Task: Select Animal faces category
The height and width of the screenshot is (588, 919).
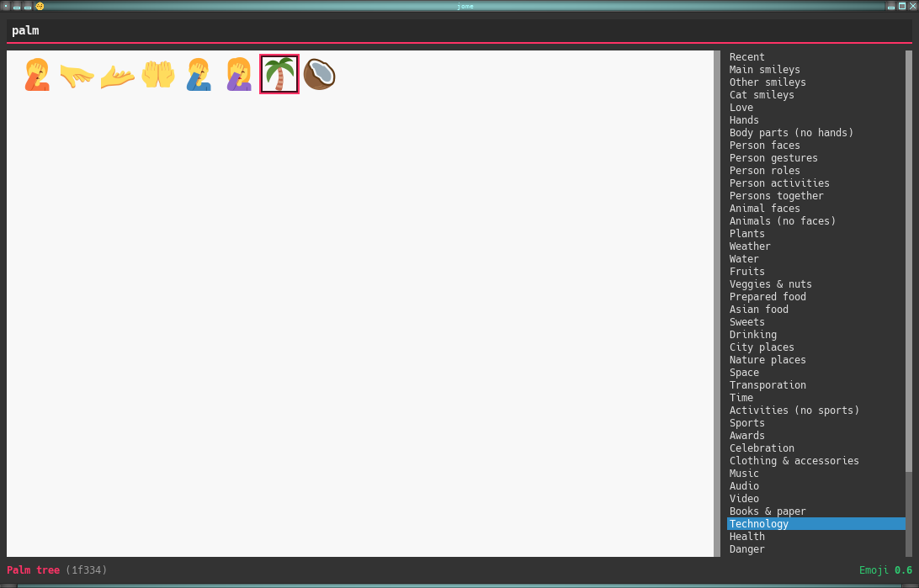Action: tap(815, 208)
